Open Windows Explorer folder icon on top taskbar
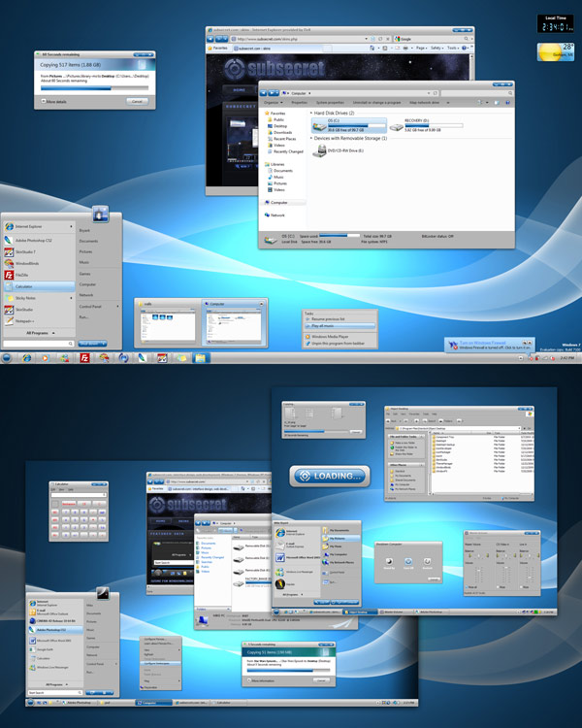Screen dimensions: 582x728 pyautogui.click(x=201, y=358)
